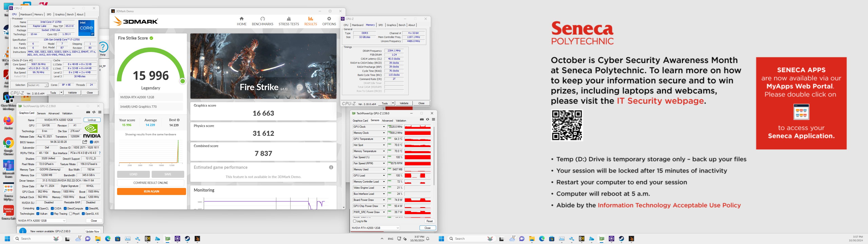Image resolution: width=868 pixels, height=244 pixels.
Task: Click info icon next to Best score
Action: coord(178,120)
